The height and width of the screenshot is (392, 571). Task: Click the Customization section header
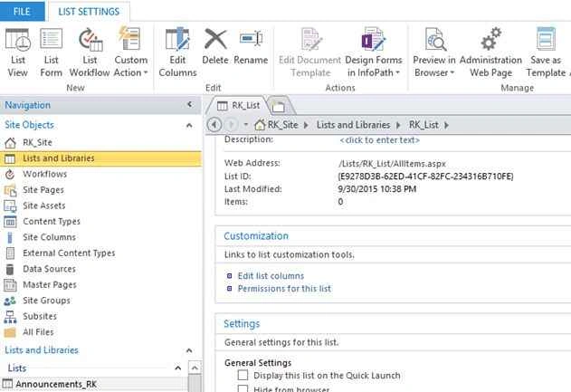tap(256, 236)
